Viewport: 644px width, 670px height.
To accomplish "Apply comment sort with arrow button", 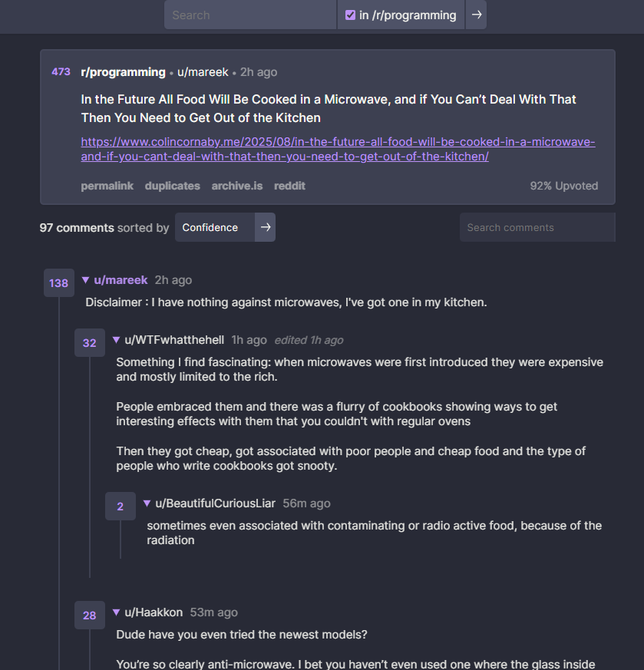I will 266,227.
